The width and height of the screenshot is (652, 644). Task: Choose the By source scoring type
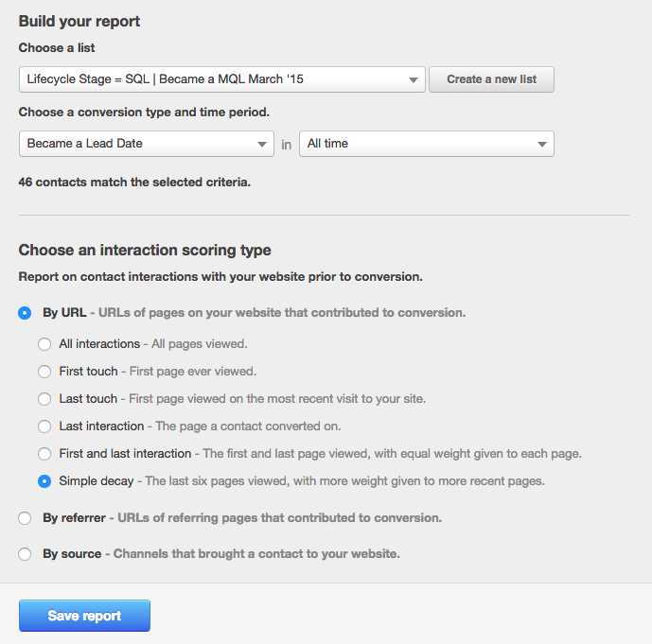(x=26, y=554)
